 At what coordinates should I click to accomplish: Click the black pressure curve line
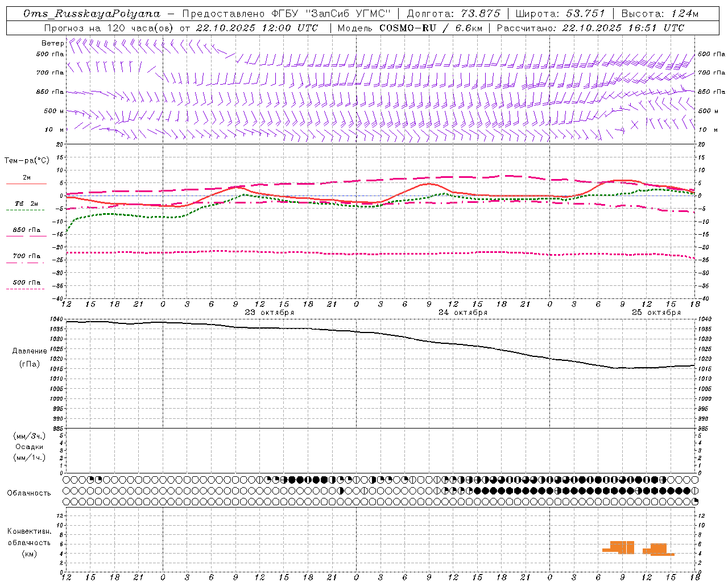[x=381, y=334]
